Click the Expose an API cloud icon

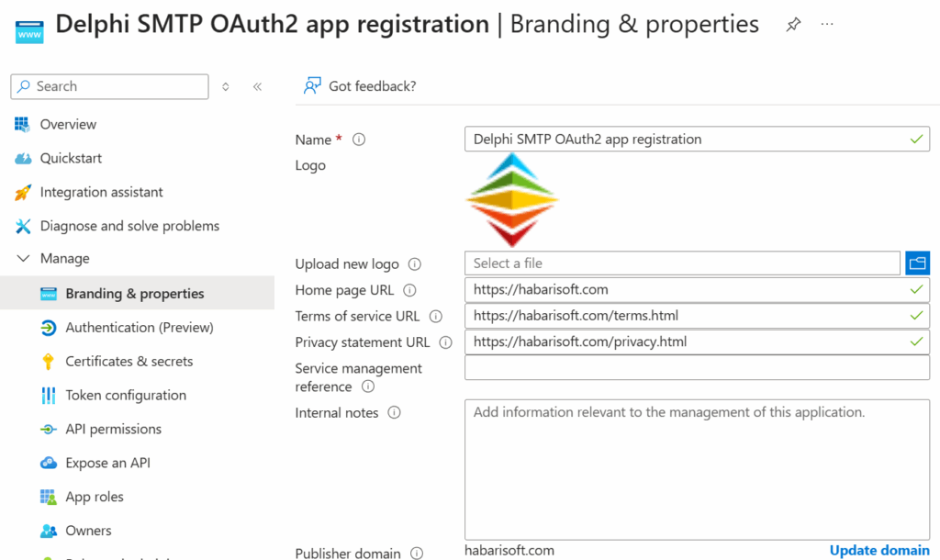49,463
